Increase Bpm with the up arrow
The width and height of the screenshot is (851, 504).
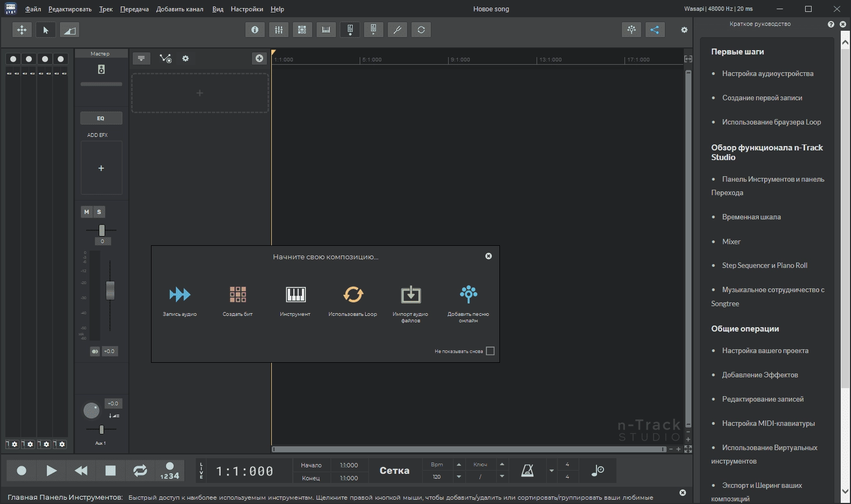point(459,465)
